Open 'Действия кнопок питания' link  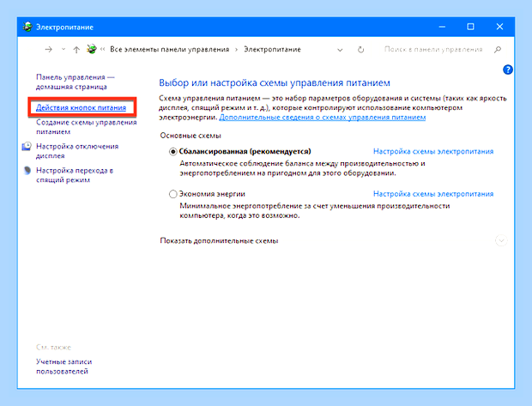82,107
